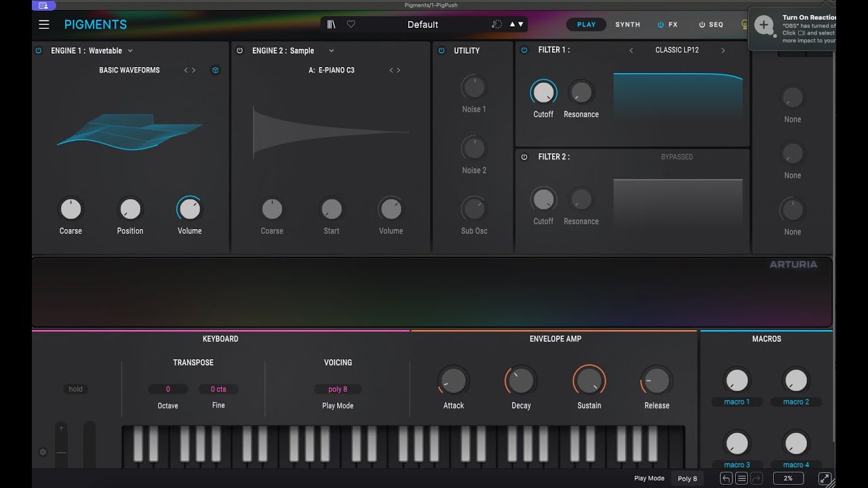Image resolution: width=868 pixels, height=488 pixels.
Task: Expand Engine 1 Wavetable type dropdown
Action: pyautogui.click(x=130, y=50)
